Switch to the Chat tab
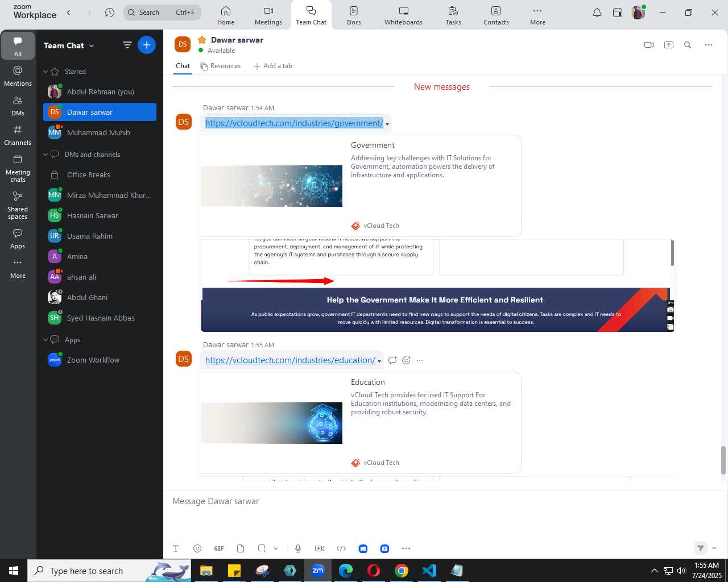 (x=183, y=66)
